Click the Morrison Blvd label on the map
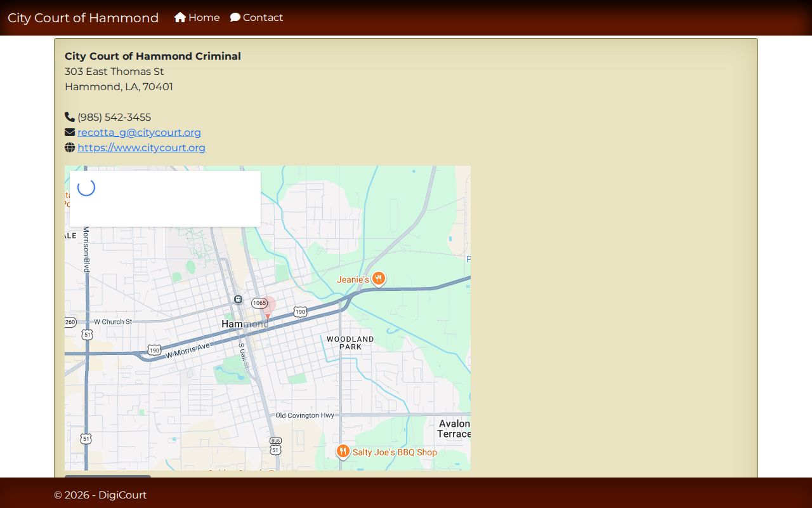 86,250
